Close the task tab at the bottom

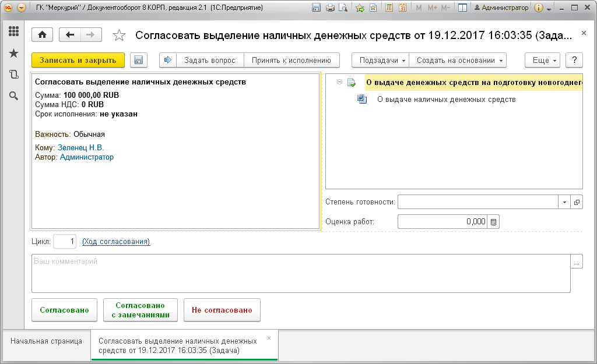269,338
